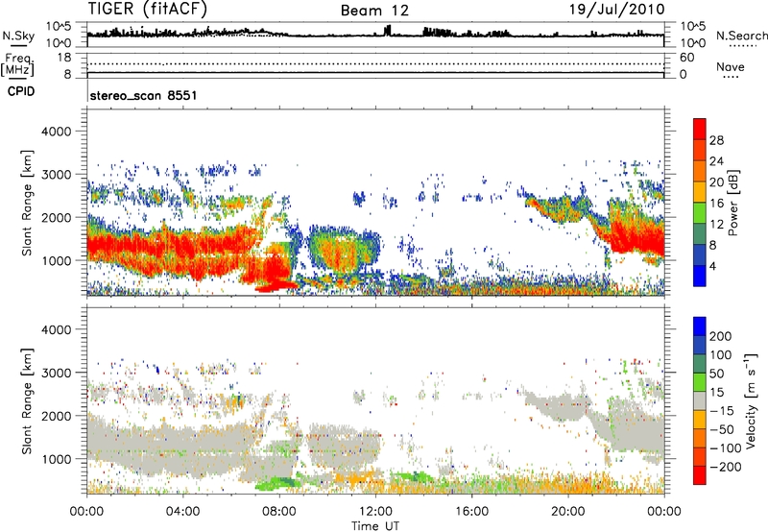Click the '−100' value on the Velocity color bar
Image resolution: width=768 pixels, height=532 pixels.
(x=725, y=448)
